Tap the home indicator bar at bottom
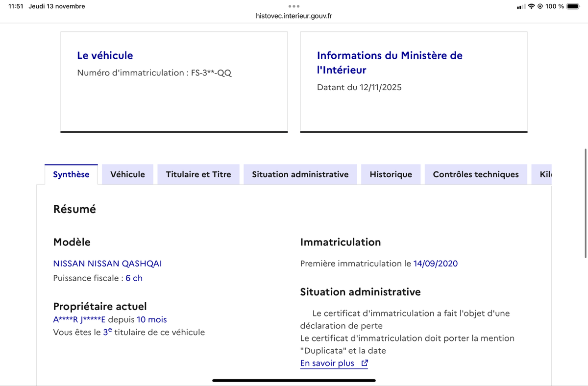This screenshot has width=588, height=386. click(294, 380)
